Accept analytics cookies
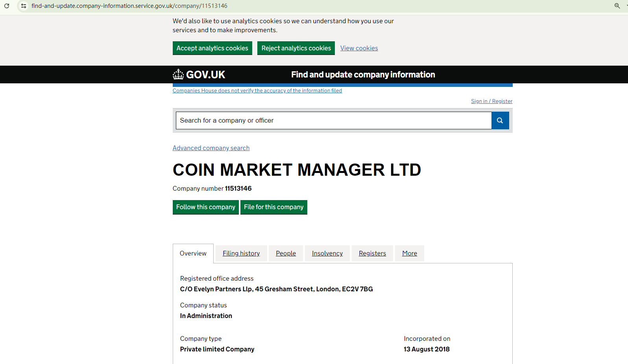 tap(212, 48)
